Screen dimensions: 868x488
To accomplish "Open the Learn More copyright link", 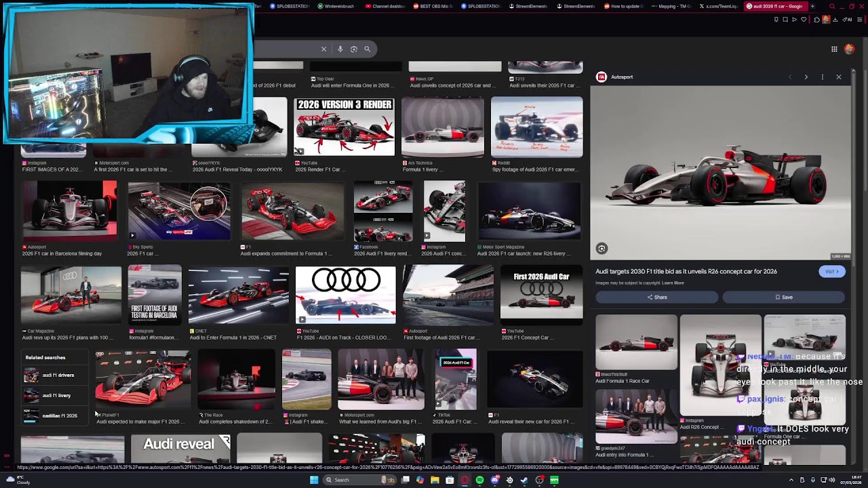I will pyautogui.click(x=673, y=283).
